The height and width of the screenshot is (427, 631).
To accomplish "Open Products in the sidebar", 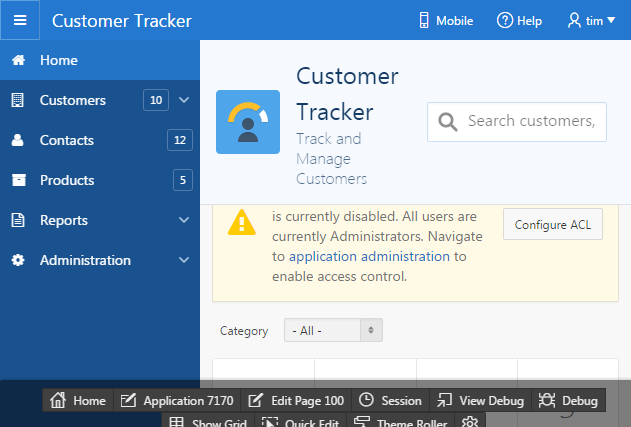I will 67,180.
